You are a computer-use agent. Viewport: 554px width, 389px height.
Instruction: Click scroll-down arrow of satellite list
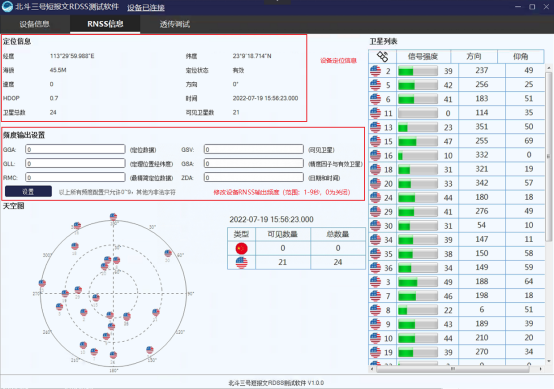click(548, 361)
